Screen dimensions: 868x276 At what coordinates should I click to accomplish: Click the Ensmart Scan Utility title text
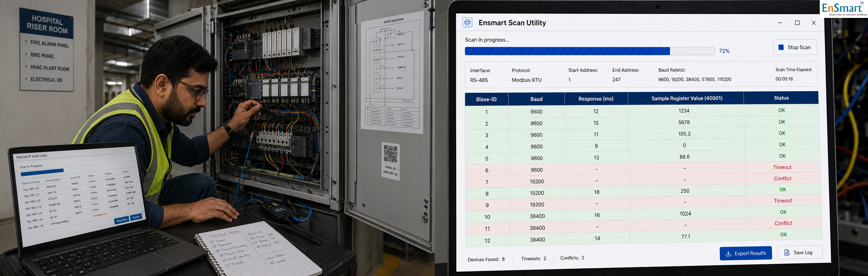(512, 23)
